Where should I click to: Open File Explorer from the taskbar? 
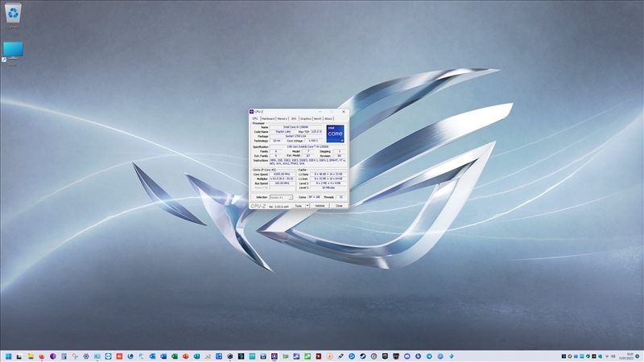coord(30,356)
